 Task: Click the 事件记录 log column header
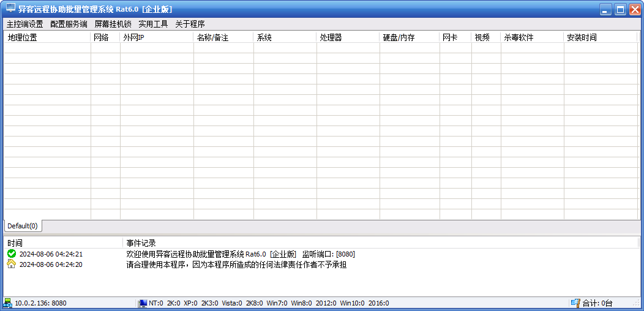pos(380,243)
